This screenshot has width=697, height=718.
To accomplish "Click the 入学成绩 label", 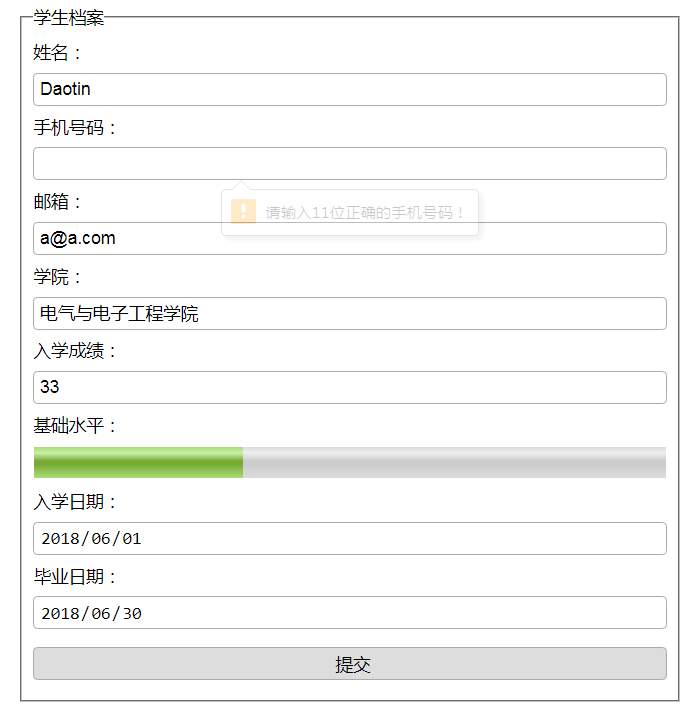I will point(75,351).
